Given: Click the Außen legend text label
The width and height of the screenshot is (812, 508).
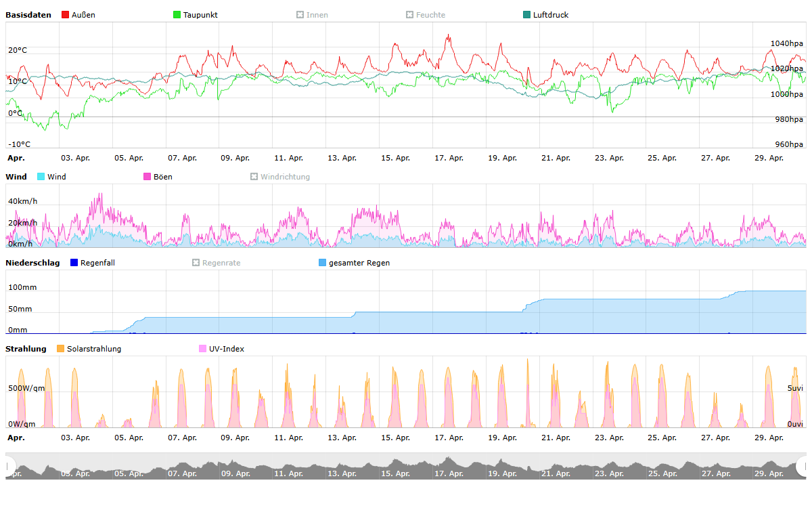Looking at the screenshot, I should tap(83, 15).
